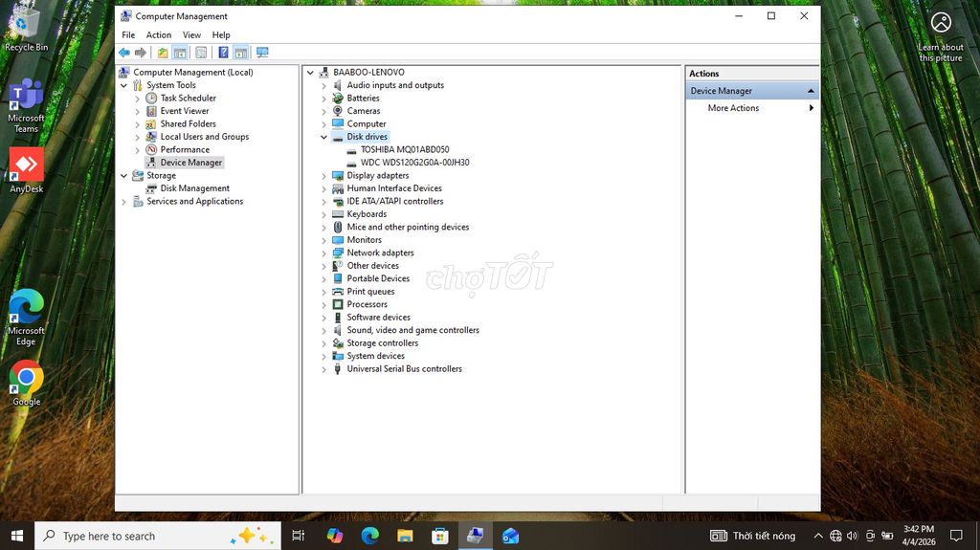Screen dimensions: 980x550
Task: Click the volume speaker tray icon
Action: (853, 536)
